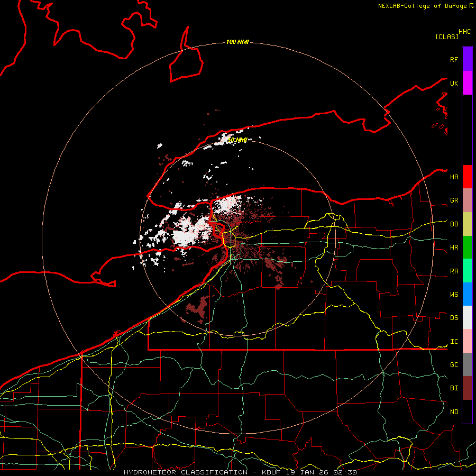Click the 'RA' legend label
The width and height of the screenshot is (476, 476).
(x=454, y=271)
